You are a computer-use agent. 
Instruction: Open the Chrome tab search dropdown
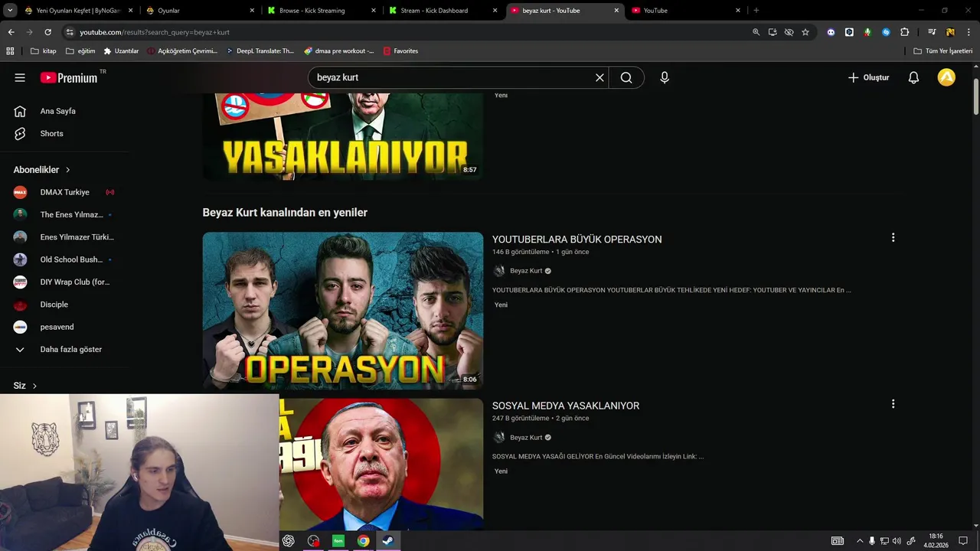10,11
